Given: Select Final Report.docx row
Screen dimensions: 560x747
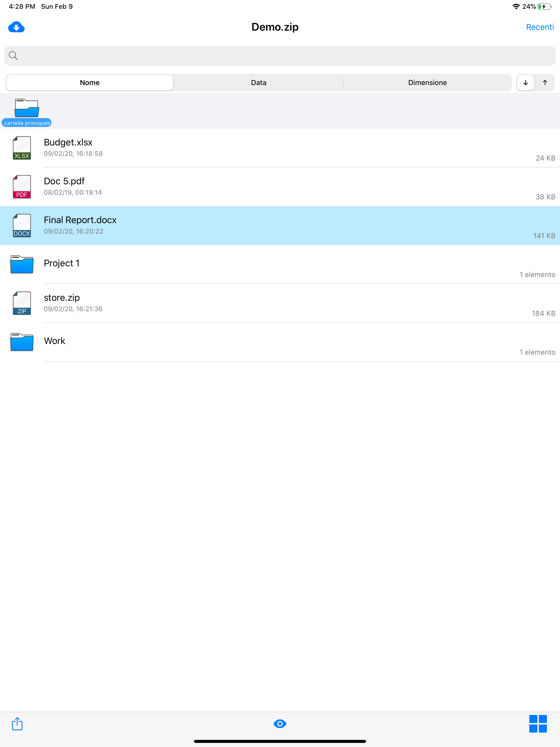Looking at the screenshot, I should [x=280, y=226].
